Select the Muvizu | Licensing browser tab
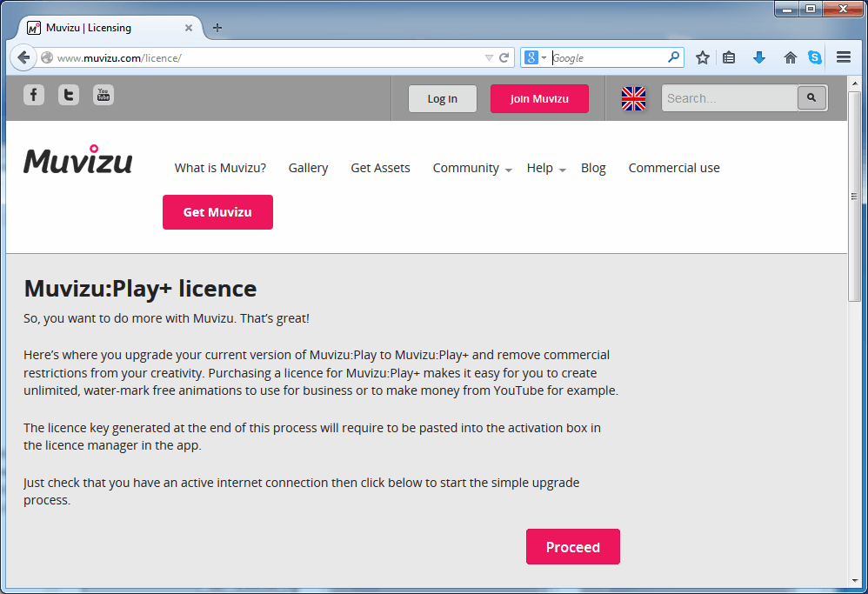 (110, 28)
